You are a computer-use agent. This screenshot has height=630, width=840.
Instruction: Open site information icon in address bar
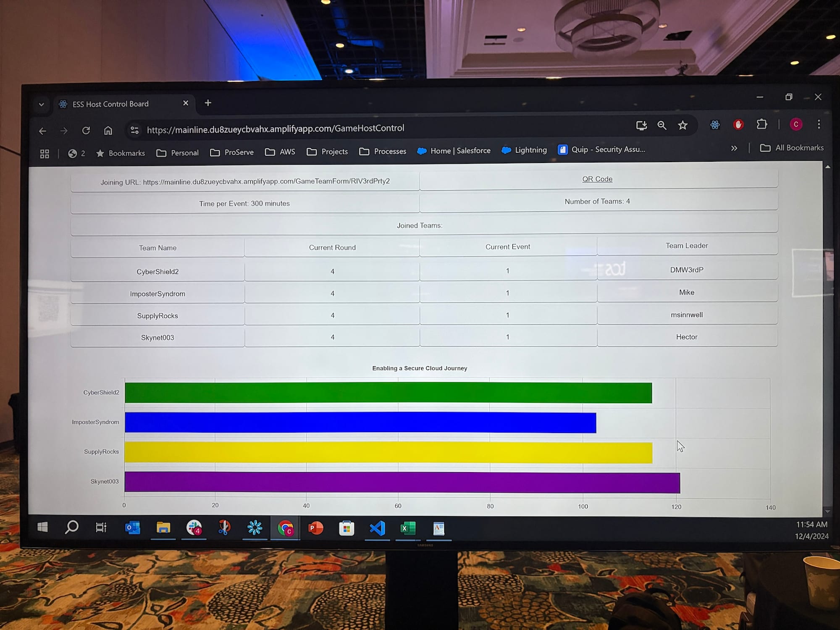point(134,130)
